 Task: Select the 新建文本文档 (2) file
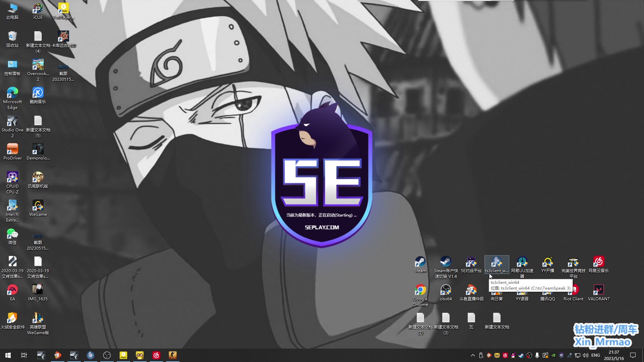420,323
